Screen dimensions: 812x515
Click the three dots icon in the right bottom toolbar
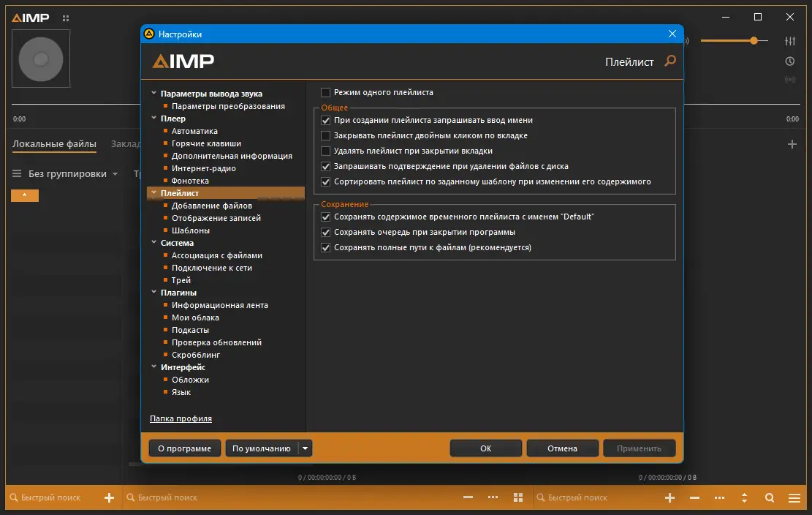click(719, 498)
